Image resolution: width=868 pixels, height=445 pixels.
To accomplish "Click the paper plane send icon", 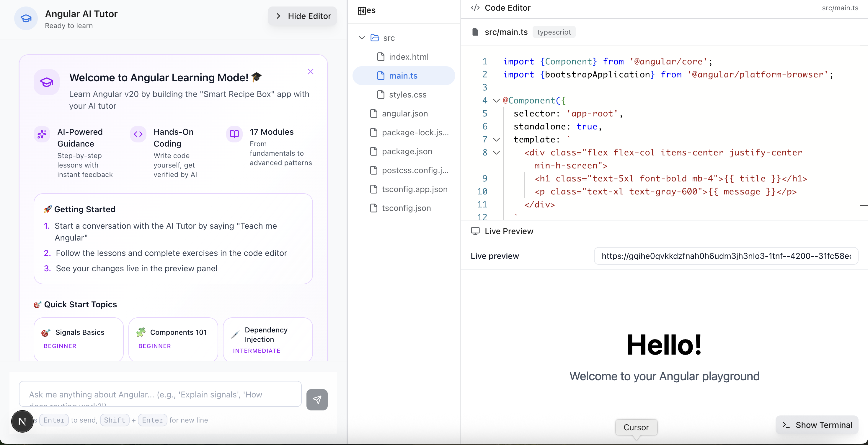I will tap(317, 400).
